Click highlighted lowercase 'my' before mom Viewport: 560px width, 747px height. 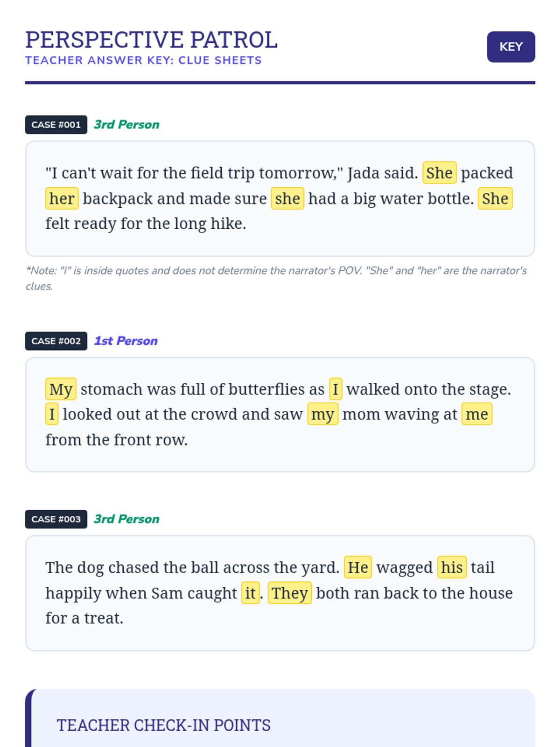click(x=322, y=414)
